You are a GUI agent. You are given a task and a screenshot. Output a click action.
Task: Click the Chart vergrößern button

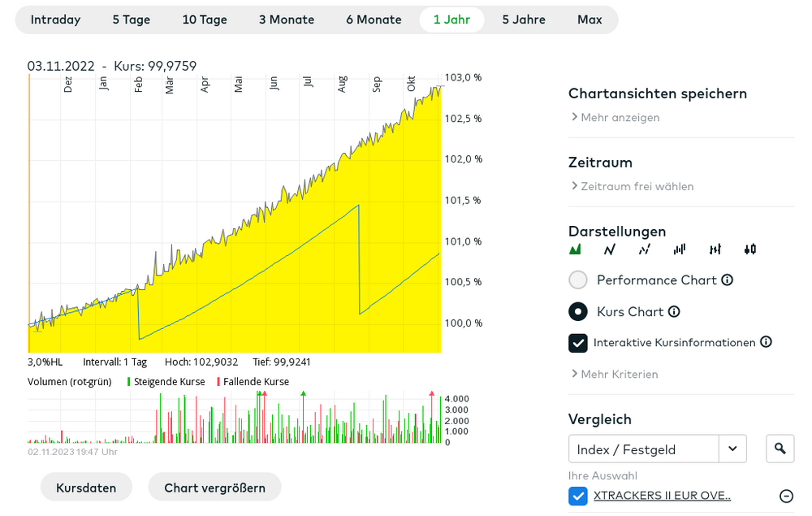point(214,488)
